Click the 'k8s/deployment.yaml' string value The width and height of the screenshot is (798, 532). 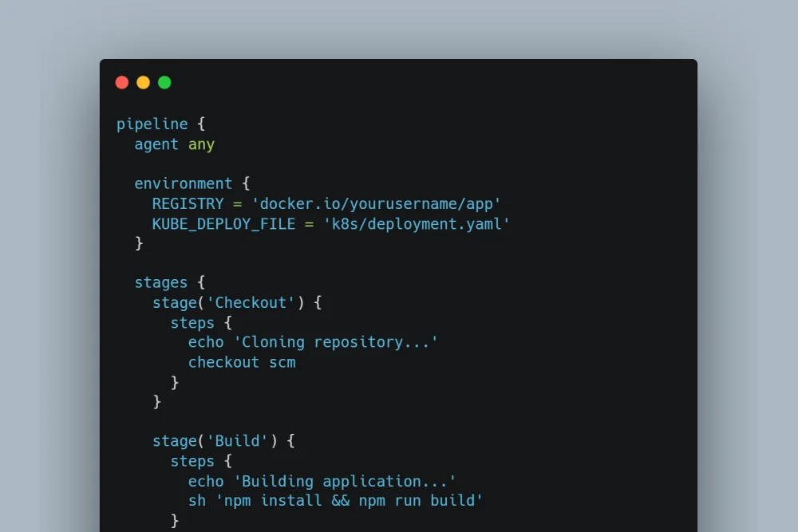point(416,223)
